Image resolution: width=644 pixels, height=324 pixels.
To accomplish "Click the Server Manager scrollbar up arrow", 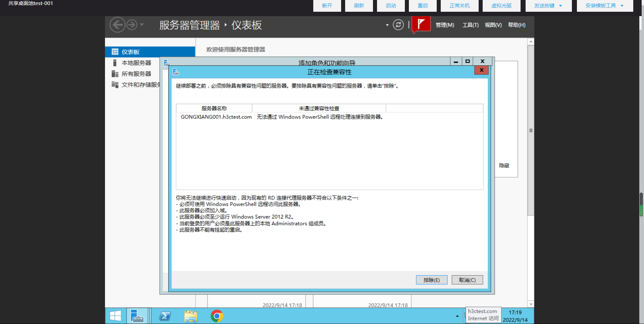I will [531, 42].
